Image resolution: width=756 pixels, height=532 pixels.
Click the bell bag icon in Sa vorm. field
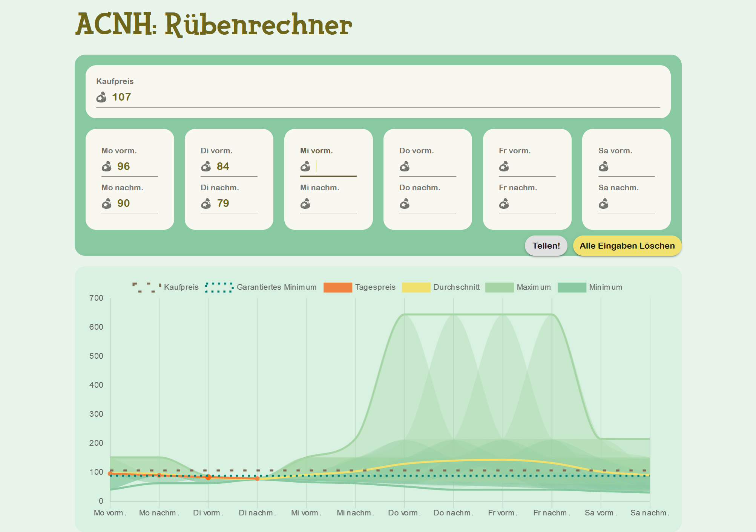point(603,166)
